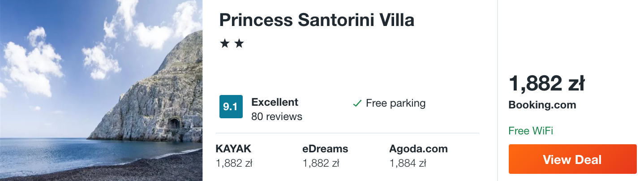644x181 pixels.
Task: Click the Excellent rating label
Action: [x=275, y=102]
